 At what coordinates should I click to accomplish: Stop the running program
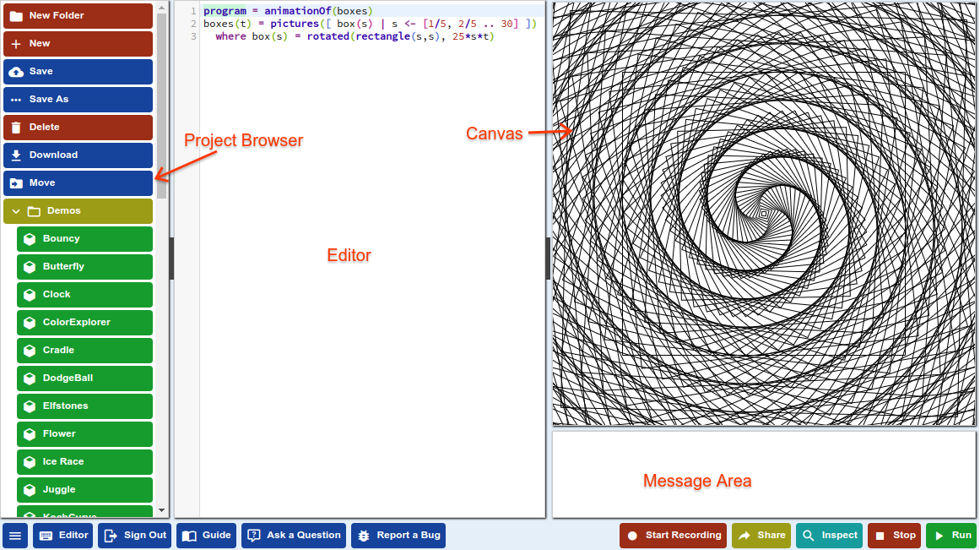click(894, 535)
